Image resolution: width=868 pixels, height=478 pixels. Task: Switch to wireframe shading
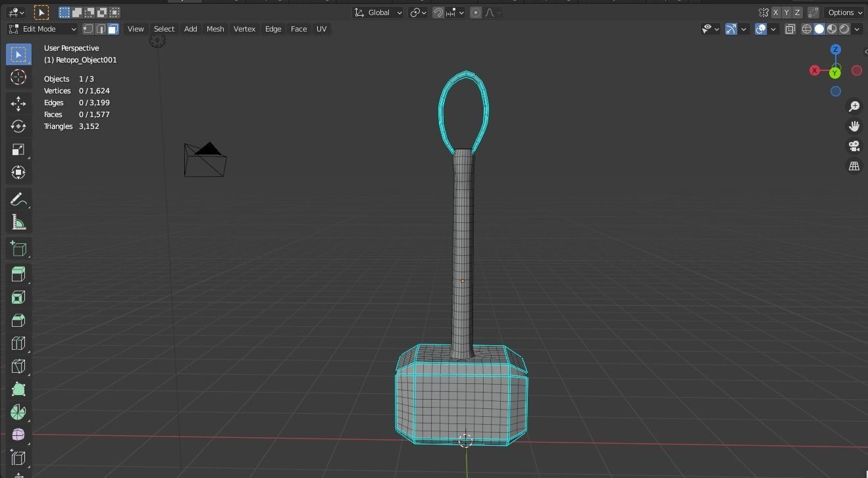click(x=807, y=29)
